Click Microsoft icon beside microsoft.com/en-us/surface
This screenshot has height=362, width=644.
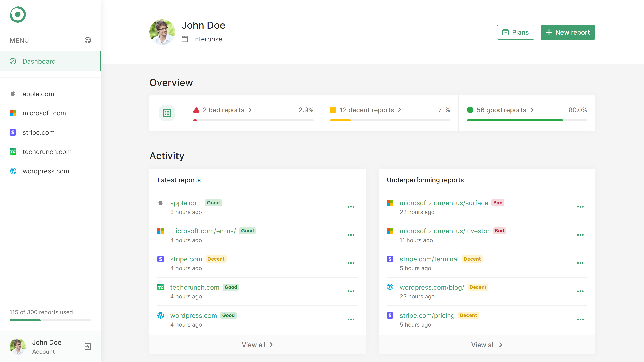[390, 203]
